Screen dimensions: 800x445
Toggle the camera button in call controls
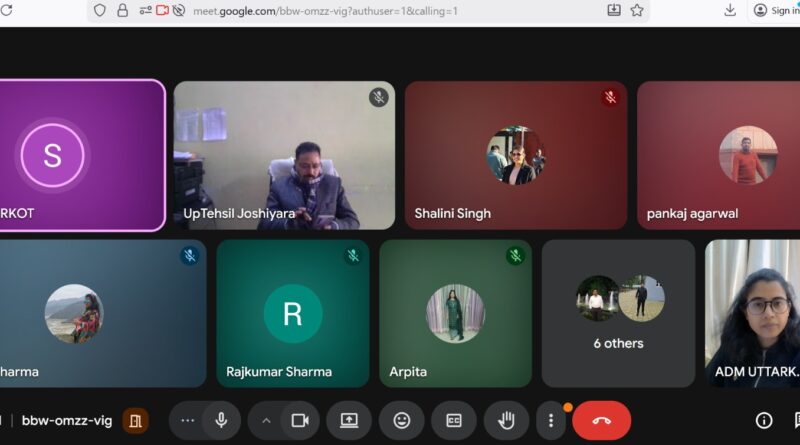[x=299, y=421]
